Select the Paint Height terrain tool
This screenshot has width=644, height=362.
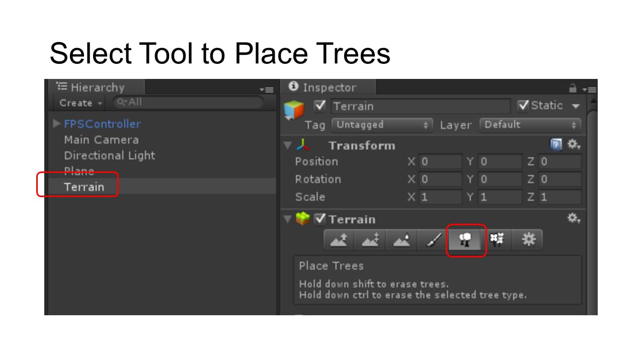click(370, 240)
